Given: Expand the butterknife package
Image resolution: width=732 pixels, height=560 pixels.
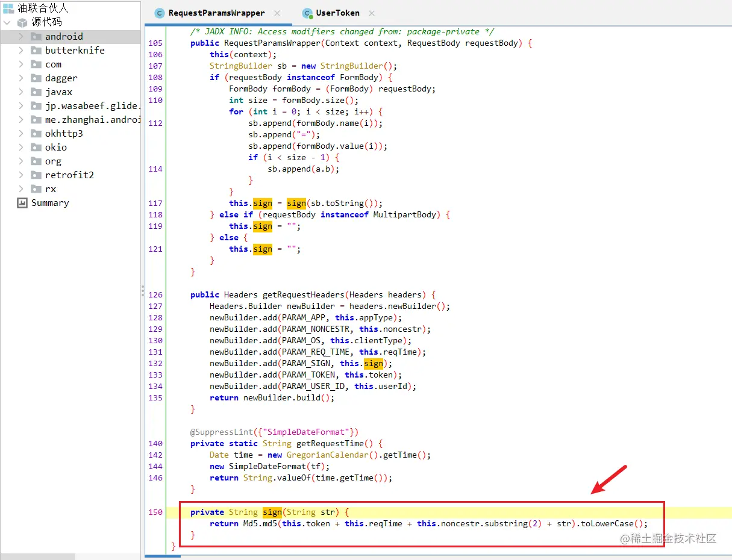Looking at the screenshot, I should tap(21, 50).
